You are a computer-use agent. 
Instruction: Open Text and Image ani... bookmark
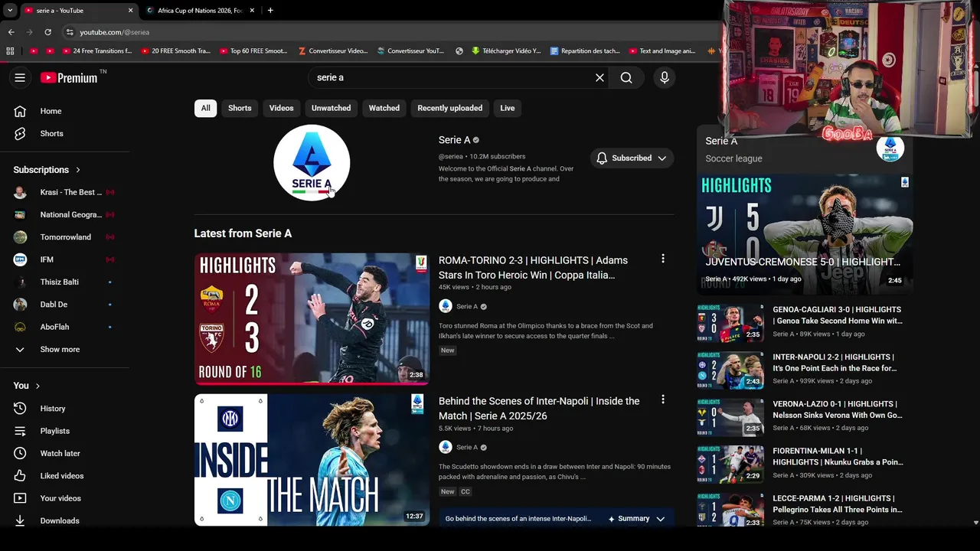(x=662, y=51)
